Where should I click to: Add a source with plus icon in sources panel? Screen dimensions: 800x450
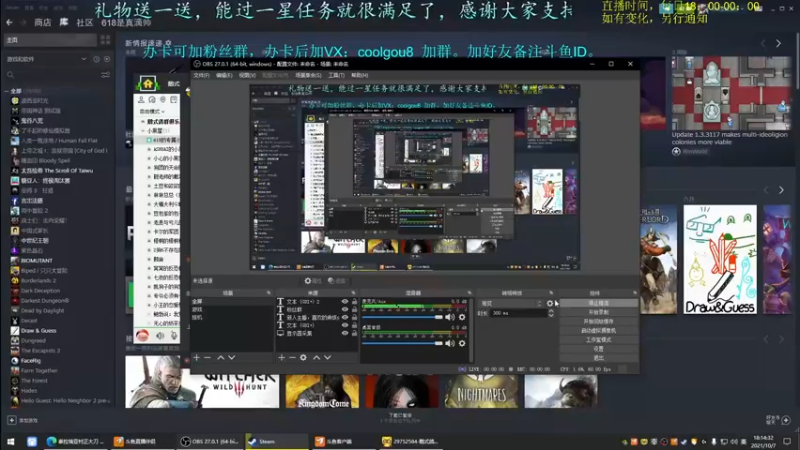pos(281,358)
